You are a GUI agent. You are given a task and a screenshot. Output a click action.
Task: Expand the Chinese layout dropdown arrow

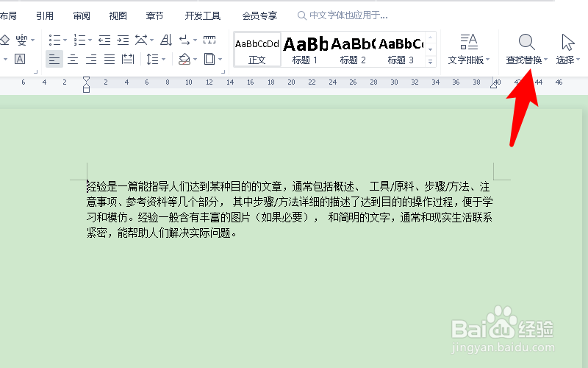pos(152,40)
